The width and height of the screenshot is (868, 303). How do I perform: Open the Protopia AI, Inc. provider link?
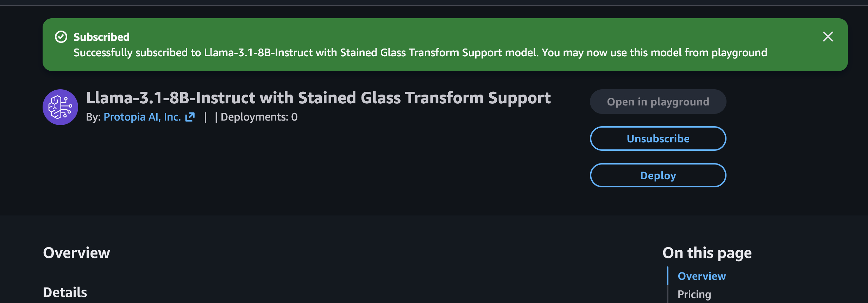coord(142,117)
